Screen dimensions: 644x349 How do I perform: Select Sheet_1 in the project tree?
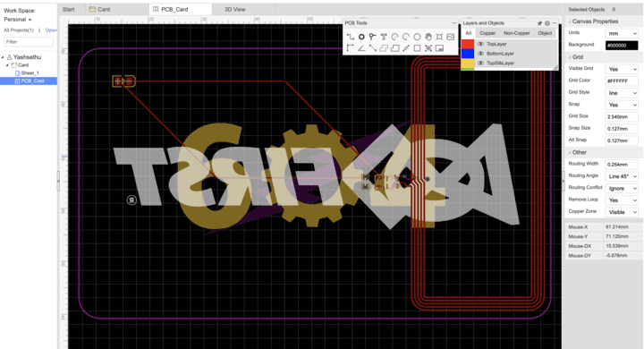point(30,72)
